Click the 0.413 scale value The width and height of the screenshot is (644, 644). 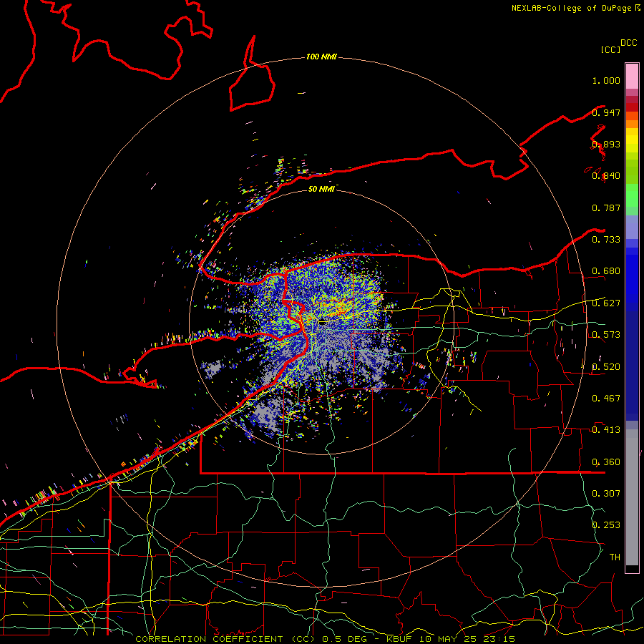click(606, 430)
